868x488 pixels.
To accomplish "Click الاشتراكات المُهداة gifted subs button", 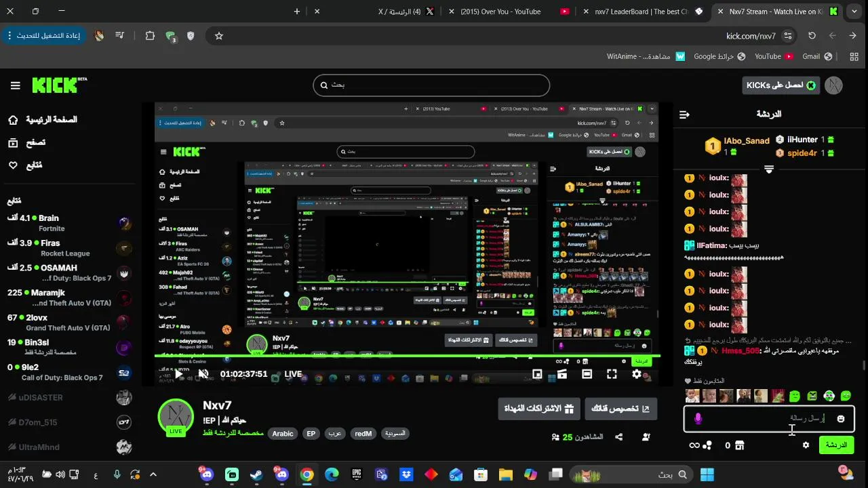I will click(539, 409).
